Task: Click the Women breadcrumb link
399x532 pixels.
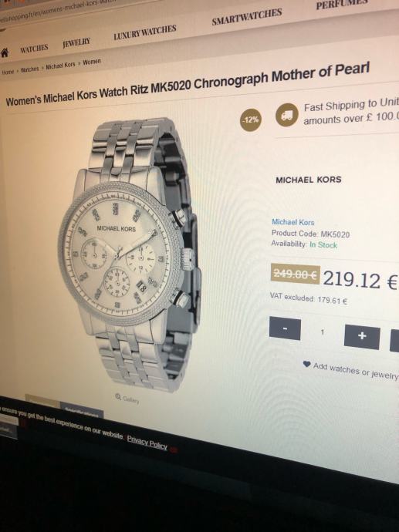Action: click(92, 62)
